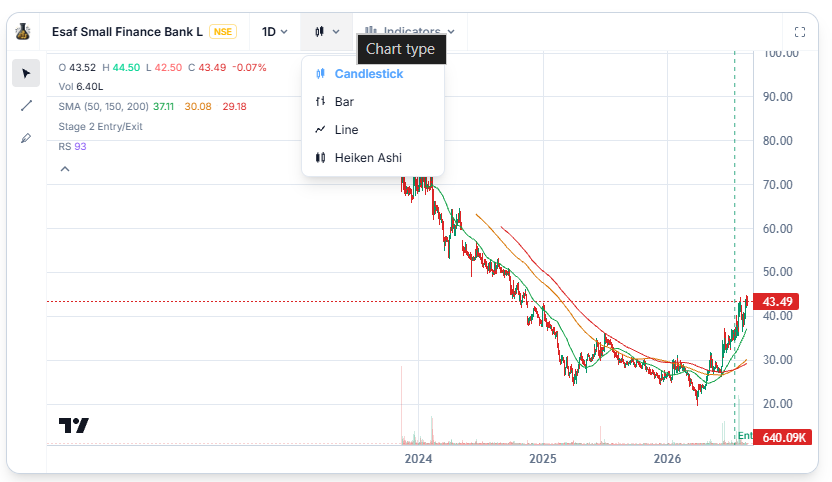Viewport: 832px width, 482px height.
Task: Click the 50.00 price axis label
Action: point(777,272)
